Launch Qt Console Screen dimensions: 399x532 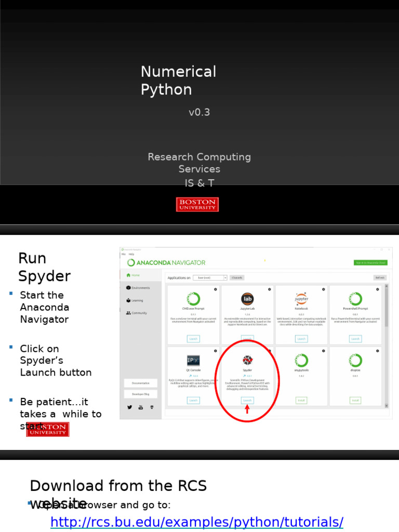(x=193, y=401)
